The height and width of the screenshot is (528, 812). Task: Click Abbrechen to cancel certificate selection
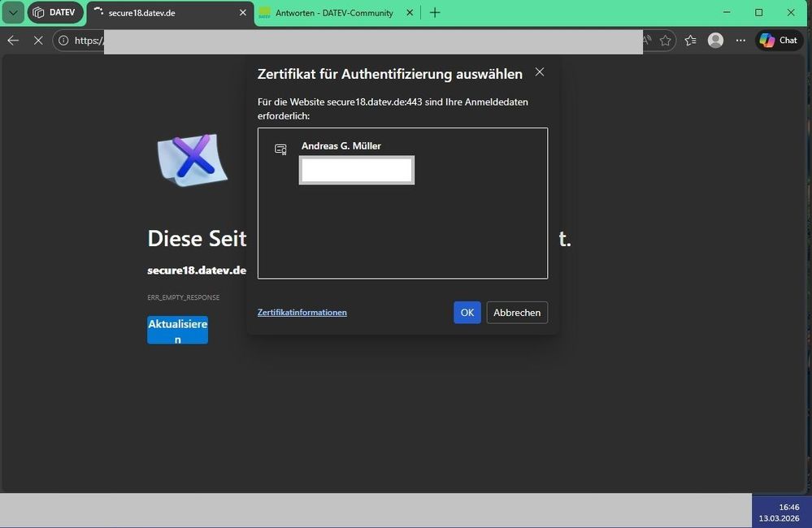click(517, 313)
